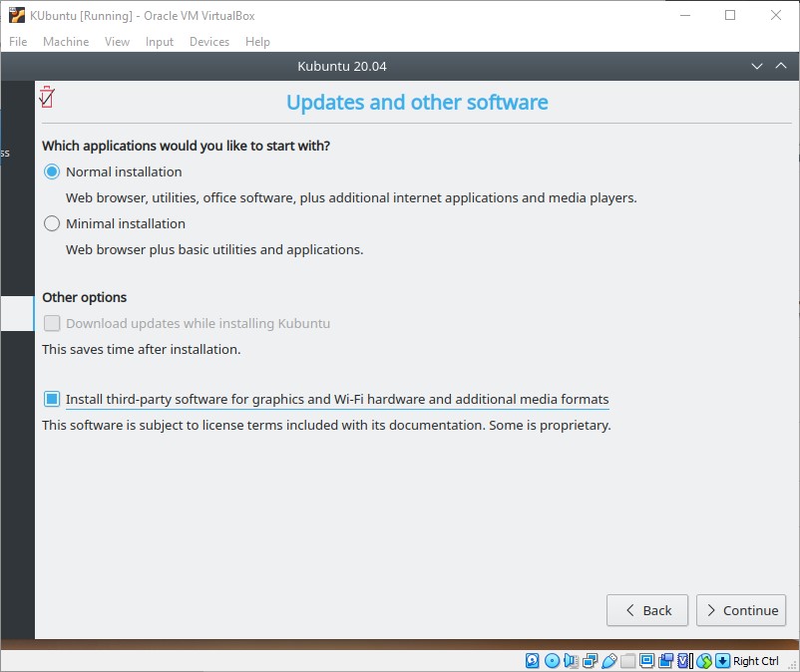800x672 pixels.
Task: Maximize the VirtualBox window
Action: [x=730, y=15]
